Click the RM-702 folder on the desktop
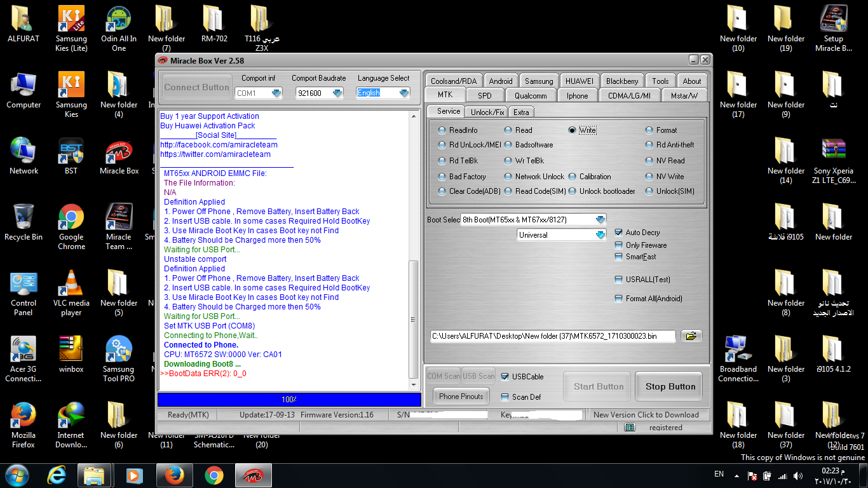 coord(214,24)
